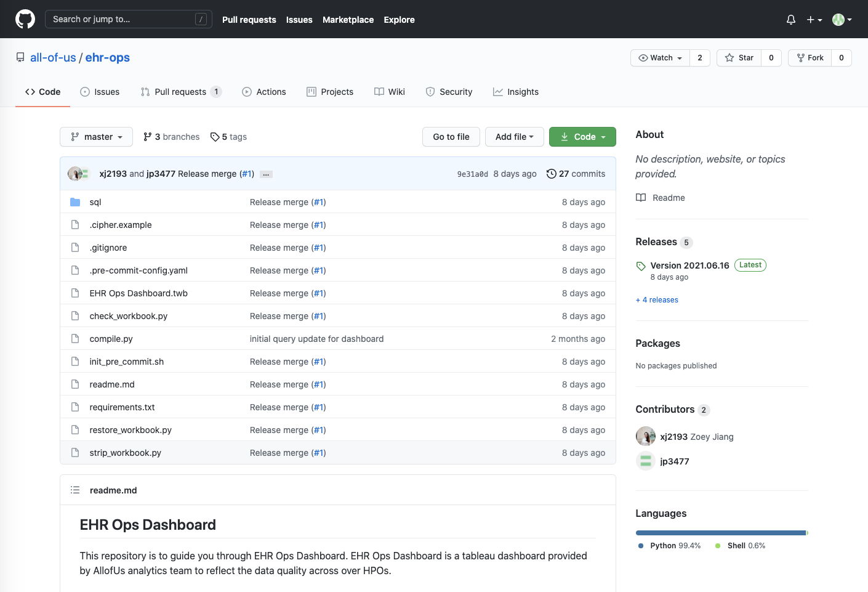The height and width of the screenshot is (592, 868).
Task: Expand the green Code download menu
Action: pos(582,137)
